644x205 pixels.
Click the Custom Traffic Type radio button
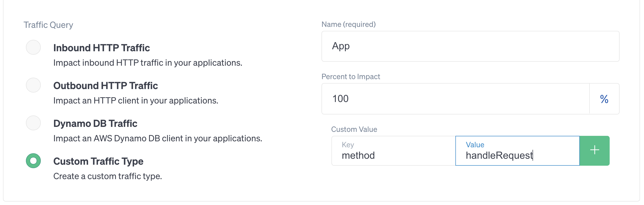tap(33, 161)
